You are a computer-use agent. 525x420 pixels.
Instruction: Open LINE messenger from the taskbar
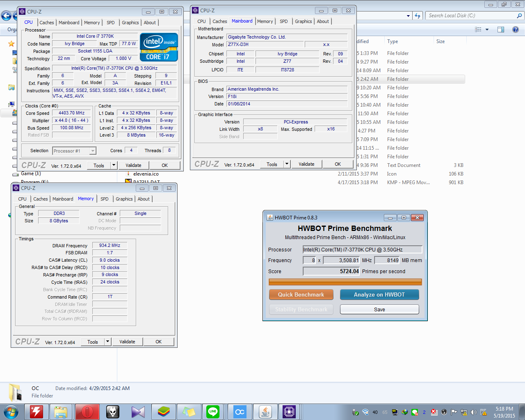(213, 411)
